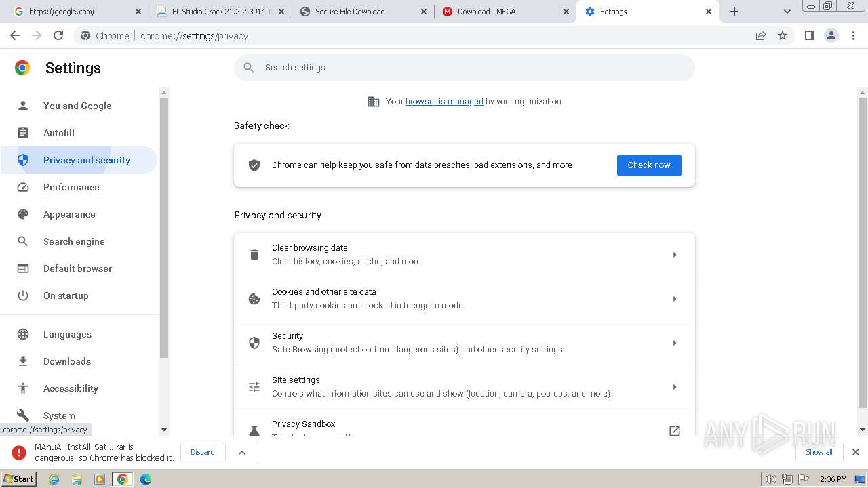Click the tune sliders icon beside Site settings
This screenshot has width=868, height=488.
254,387
